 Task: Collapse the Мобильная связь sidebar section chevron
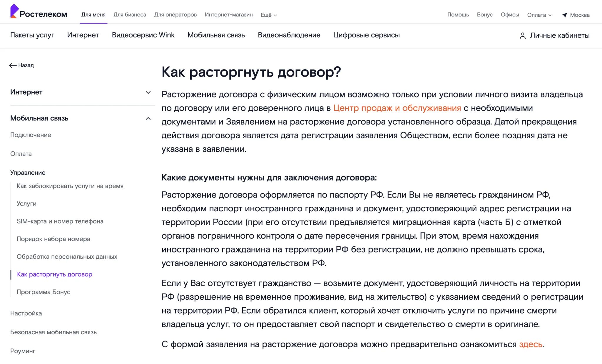pos(148,119)
